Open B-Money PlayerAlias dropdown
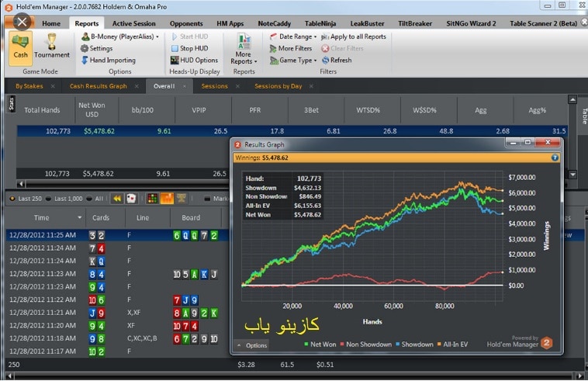The image size is (588, 381). [120, 36]
